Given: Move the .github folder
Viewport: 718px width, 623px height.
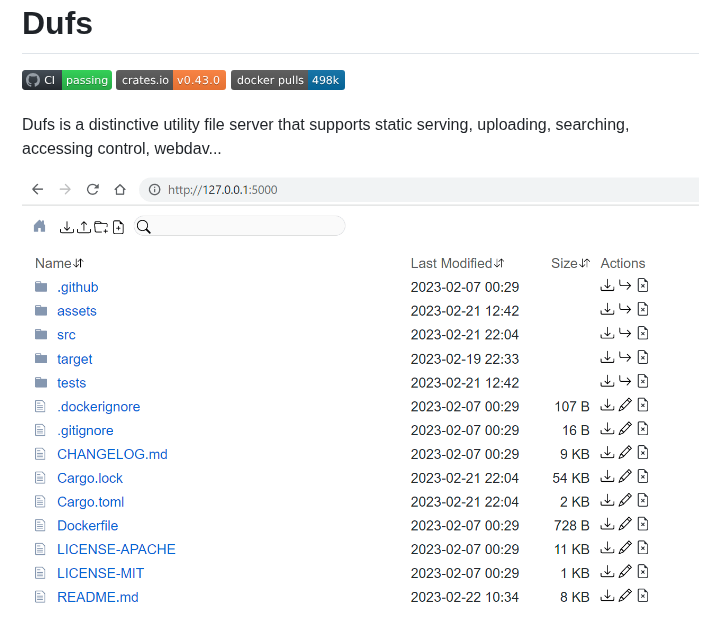Looking at the screenshot, I should (x=625, y=286).
